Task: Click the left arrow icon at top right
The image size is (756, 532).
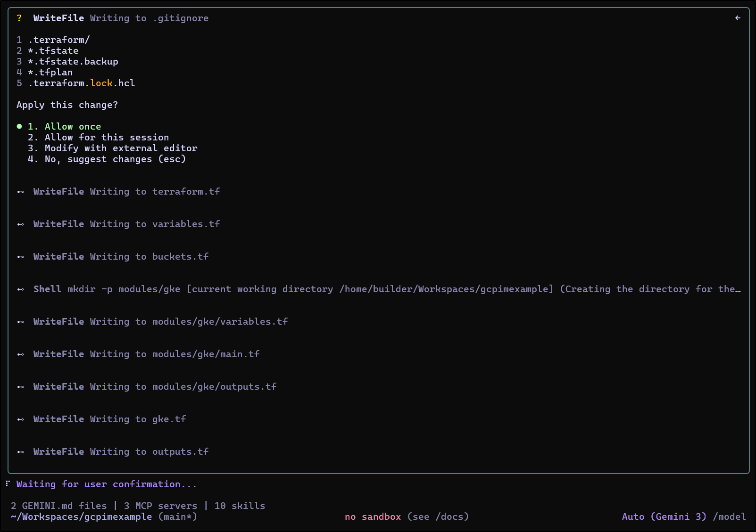Action: pos(738,18)
